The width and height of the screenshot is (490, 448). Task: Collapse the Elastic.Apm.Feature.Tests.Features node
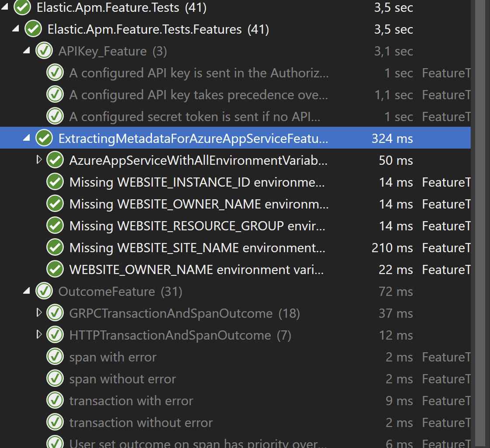click(x=16, y=29)
